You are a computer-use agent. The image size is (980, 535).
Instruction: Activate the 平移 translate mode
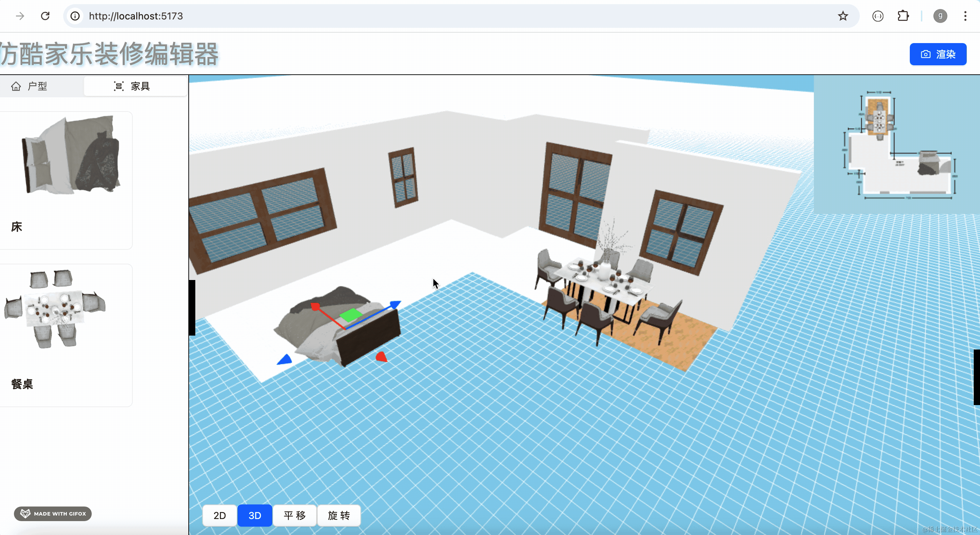click(x=294, y=516)
